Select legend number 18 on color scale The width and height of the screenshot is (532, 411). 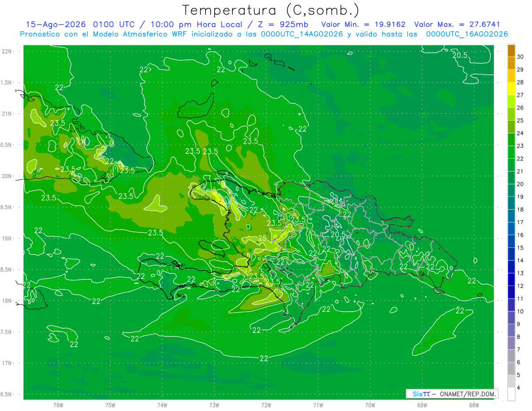pos(520,209)
